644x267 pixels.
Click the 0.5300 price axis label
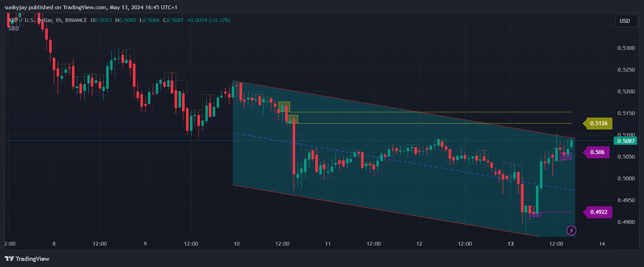pos(626,48)
